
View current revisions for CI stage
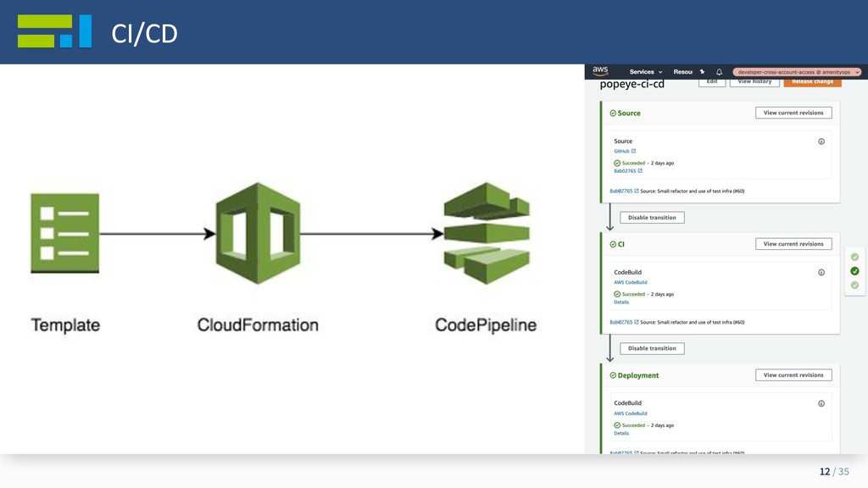[x=793, y=244]
